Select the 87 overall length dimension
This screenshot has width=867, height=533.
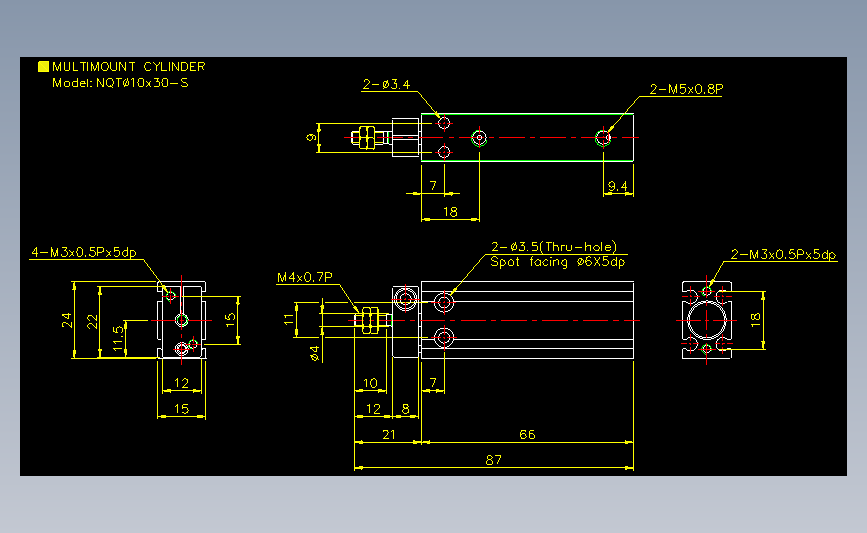tap(493, 460)
